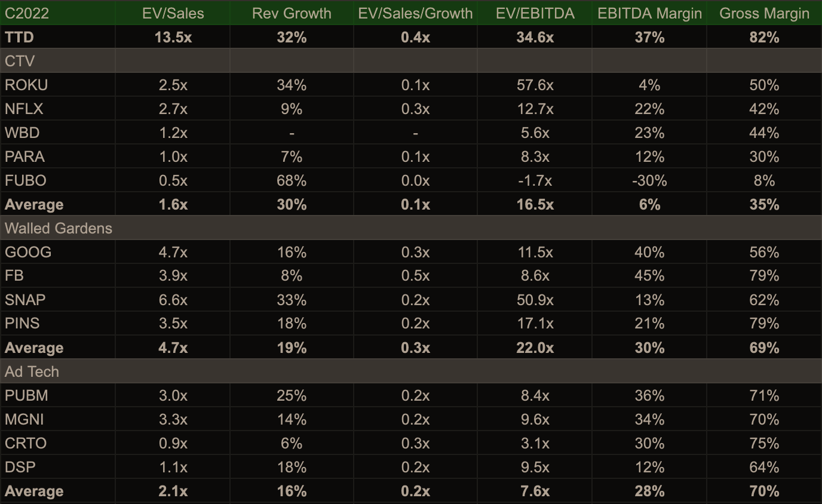This screenshot has width=822, height=504.
Task: Select the Ad Tech section label
Action: 32,371
